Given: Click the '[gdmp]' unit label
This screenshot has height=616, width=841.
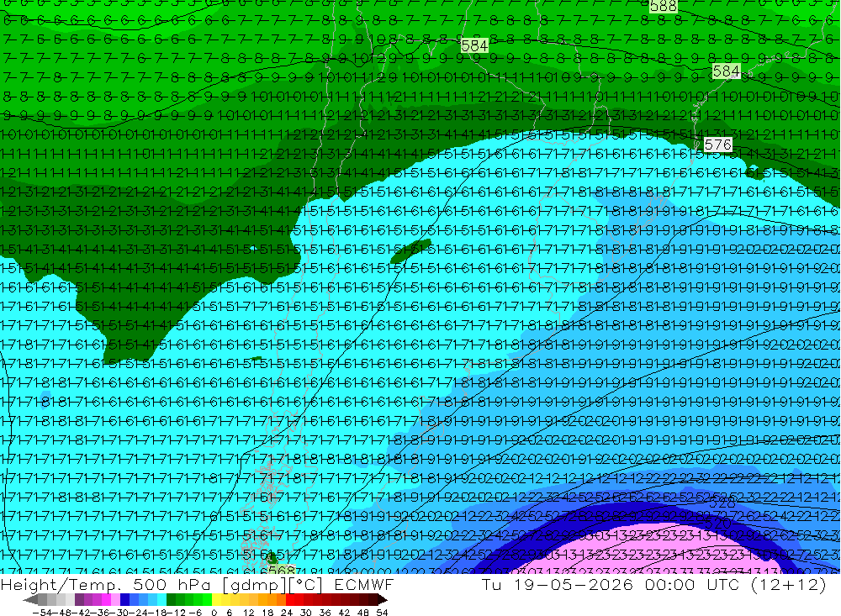Looking at the screenshot, I should [255, 585].
